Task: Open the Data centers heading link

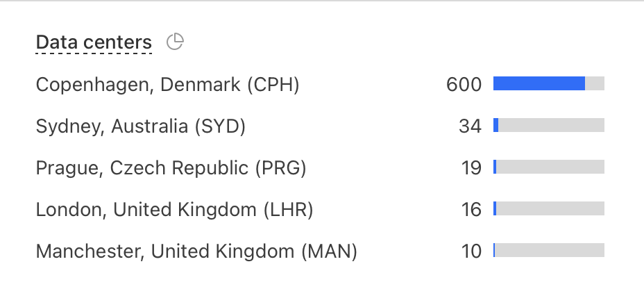Action: pos(93,43)
